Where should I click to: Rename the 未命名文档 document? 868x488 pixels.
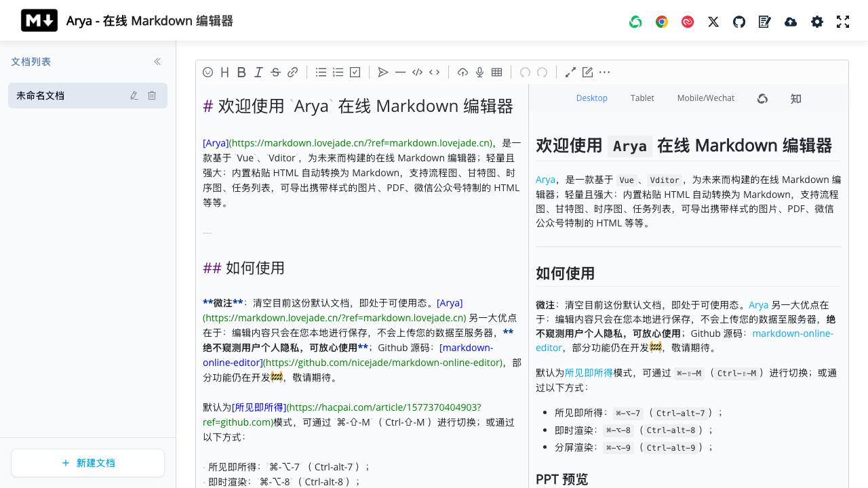pos(134,96)
